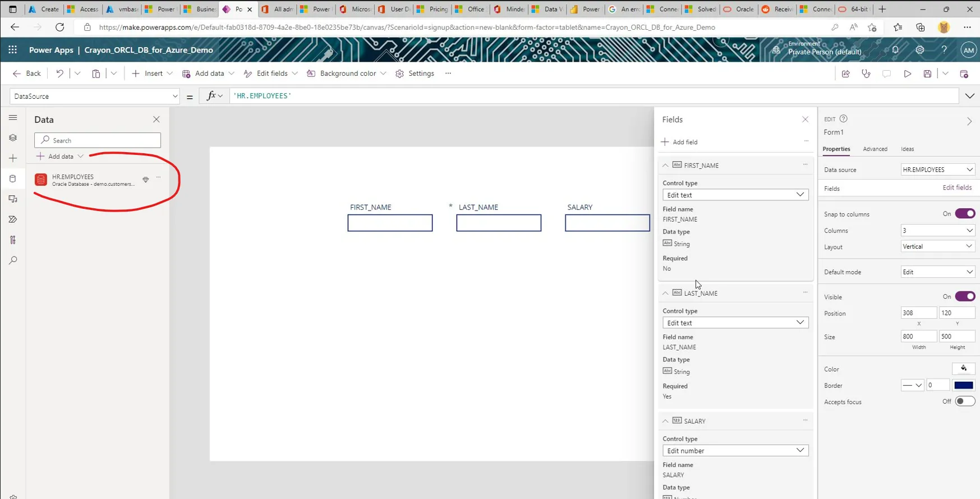Click the Back button
Screen dimensions: 980x499
pos(27,74)
